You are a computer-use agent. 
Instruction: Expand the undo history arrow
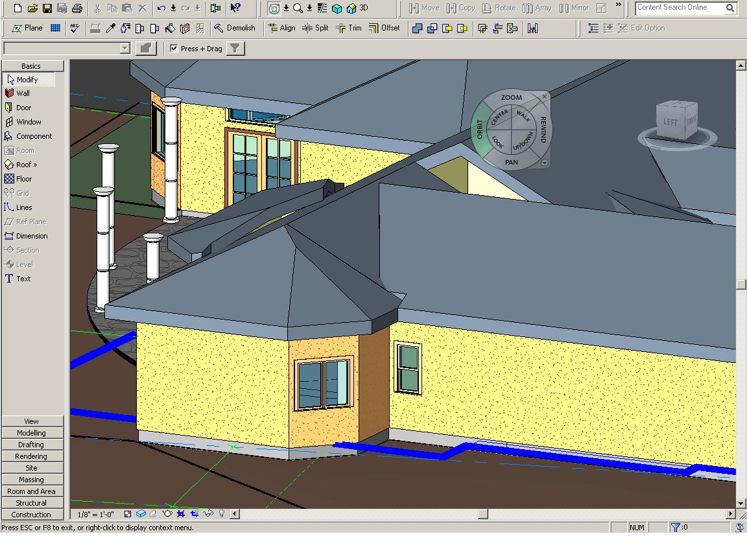[173, 8]
